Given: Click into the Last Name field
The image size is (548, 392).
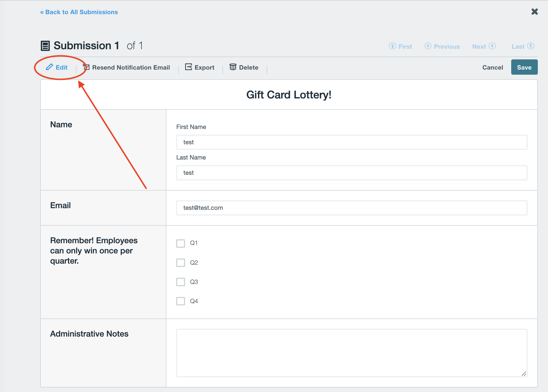Looking at the screenshot, I should [352, 173].
